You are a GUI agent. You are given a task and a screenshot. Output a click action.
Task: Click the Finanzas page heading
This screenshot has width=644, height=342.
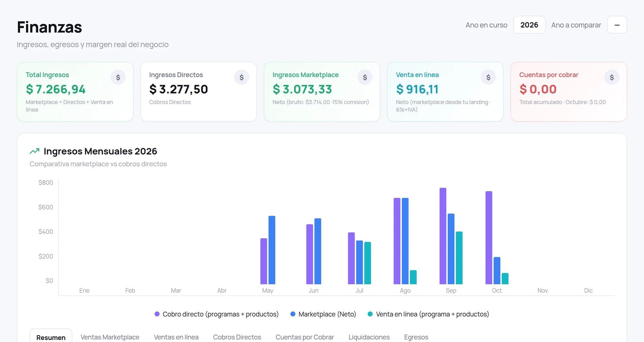pos(50,27)
